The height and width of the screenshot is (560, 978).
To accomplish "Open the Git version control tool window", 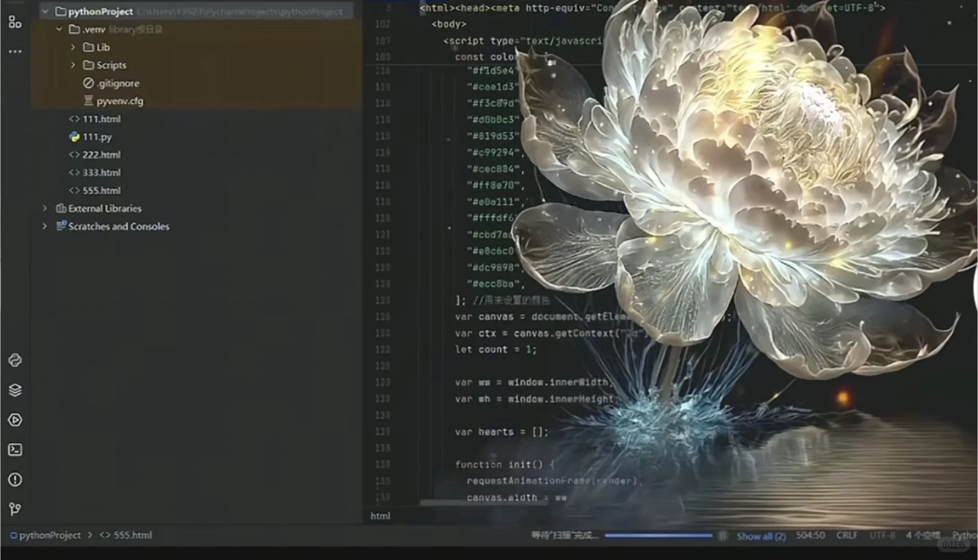I will click(x=15, y=509).
